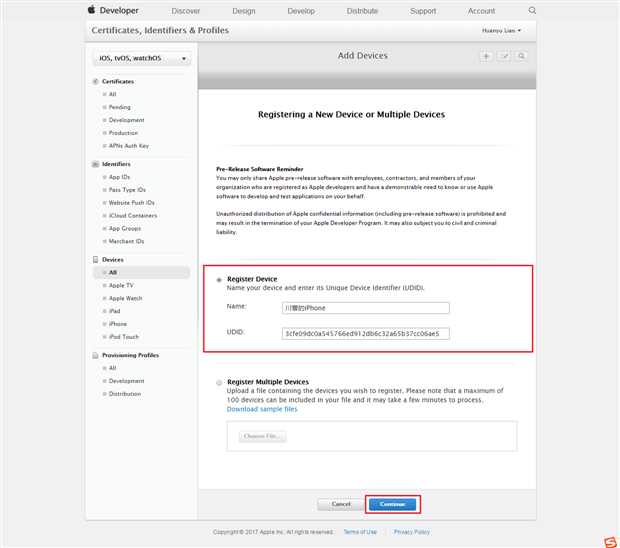Open the Design menu
Screen dimensions: 620x548
(x=244, y=11)
